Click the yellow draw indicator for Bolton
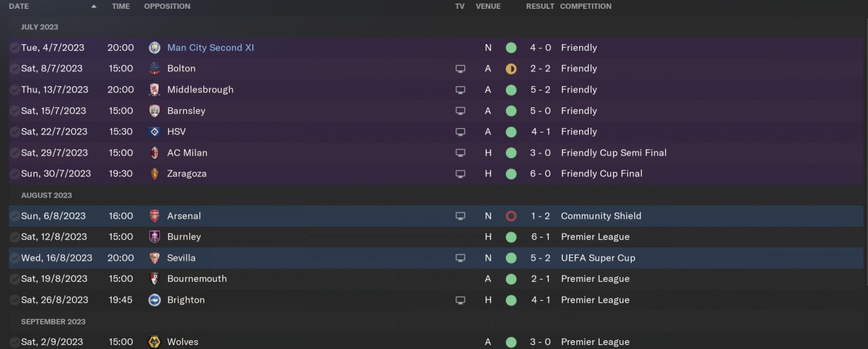 point(511,69)
